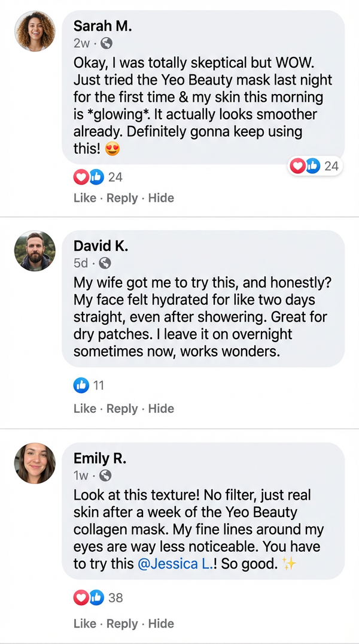The width and height of the screenshot is (359, 644).
Task: Click the heart reaction icon under Sarah's comment
Action: [81, 177]
